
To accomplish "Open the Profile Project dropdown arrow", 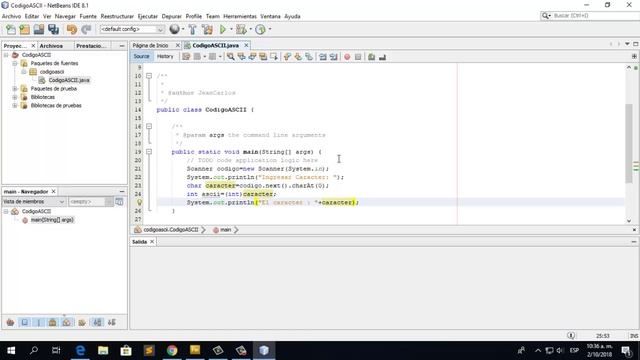I will pyautogui.click(x=270, y=29).
